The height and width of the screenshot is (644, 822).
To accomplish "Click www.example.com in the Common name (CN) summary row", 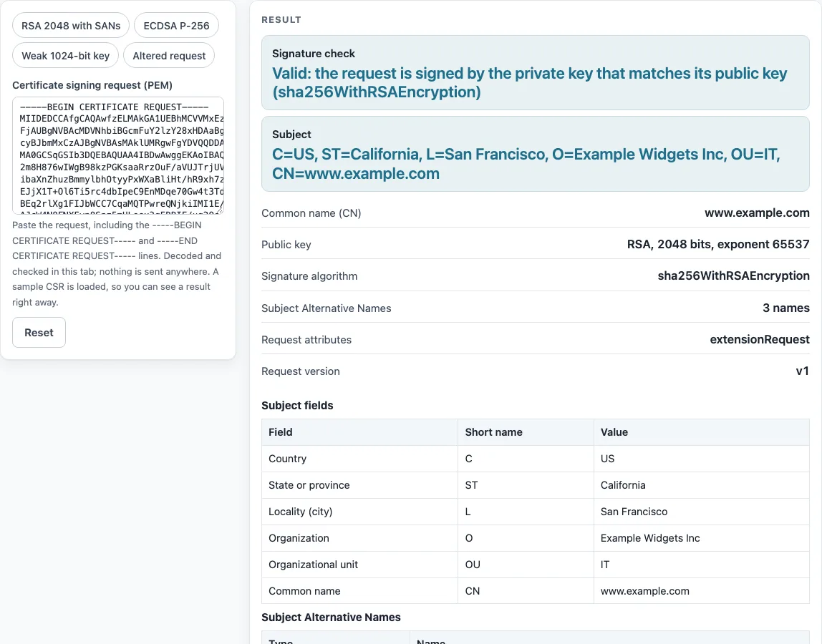I will coord(757,213).
